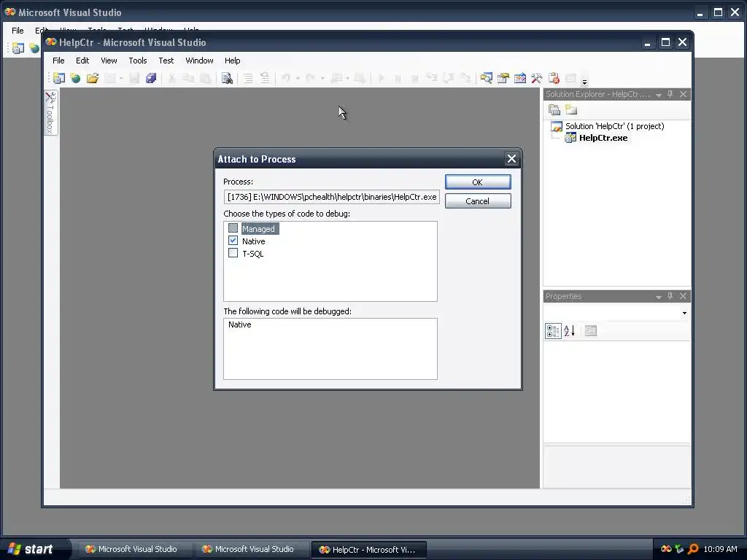Click the toolbar icon with red circle
Screen dimensions: 747x560
pos(554,78)
